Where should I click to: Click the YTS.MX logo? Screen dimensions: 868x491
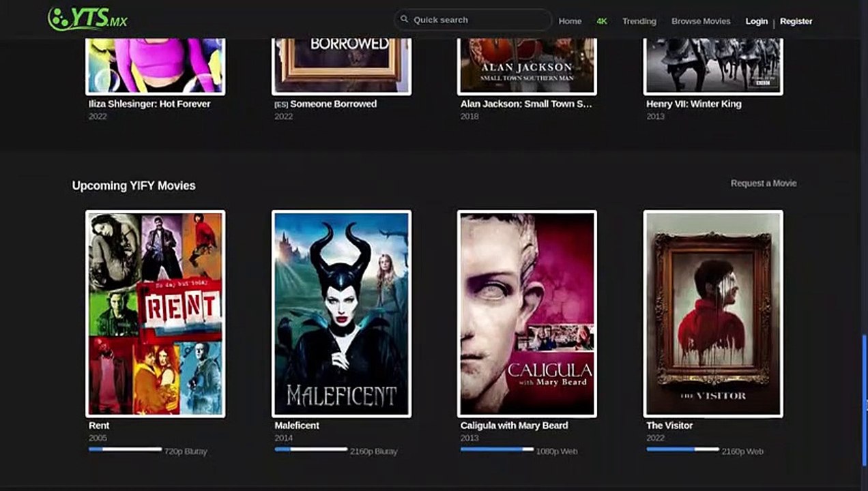[87, 19]
